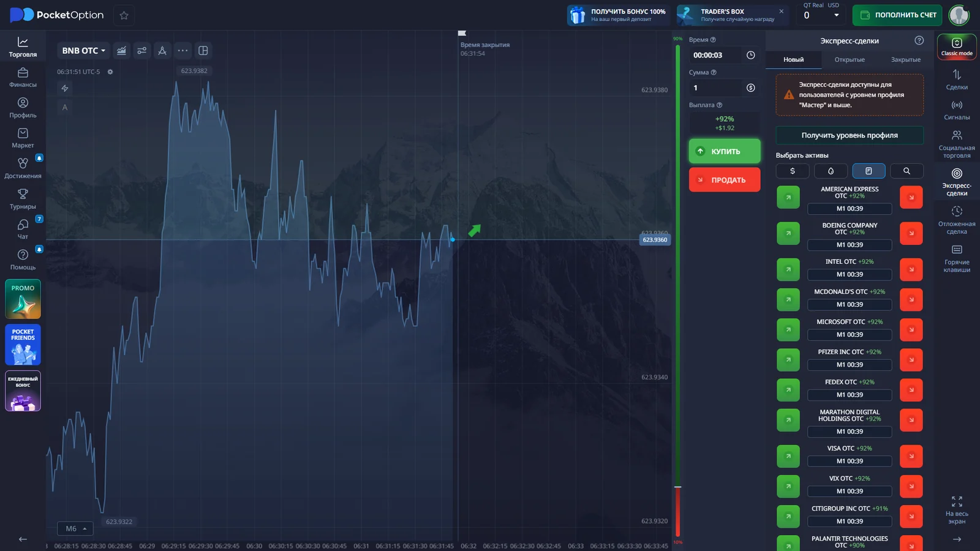
Task: Open MICROSOFT OTC M1 expiry selector
Action: pos(850,334)
